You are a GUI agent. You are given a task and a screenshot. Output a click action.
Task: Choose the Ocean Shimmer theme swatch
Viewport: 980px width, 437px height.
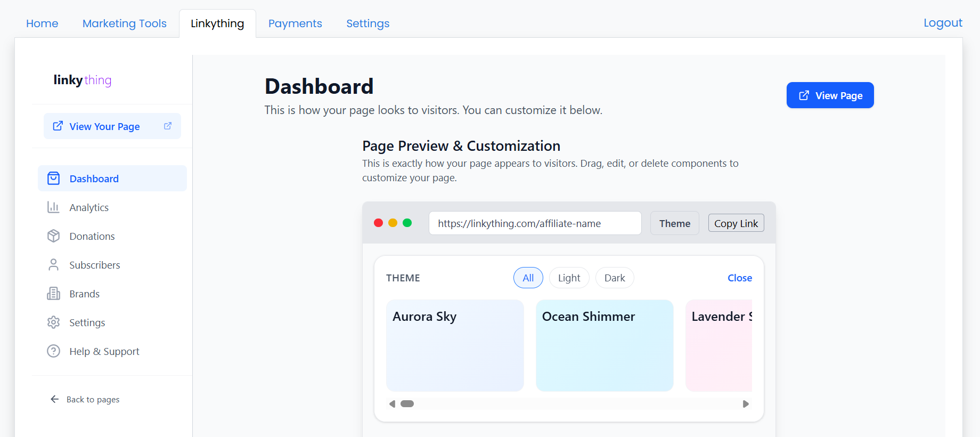tap(605, 345)
